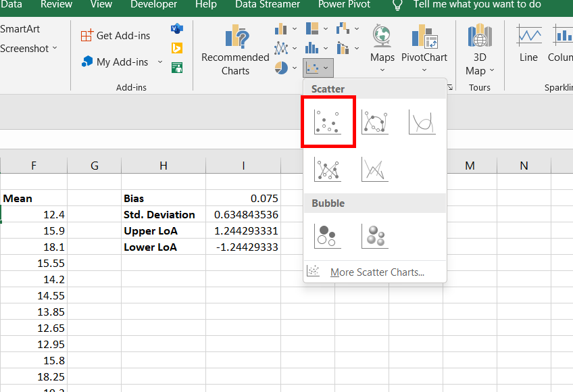The height and width of the screenshot is (392, 573).
Task: Expand the line chart dropdown arrow
Action: click(295, 48)
